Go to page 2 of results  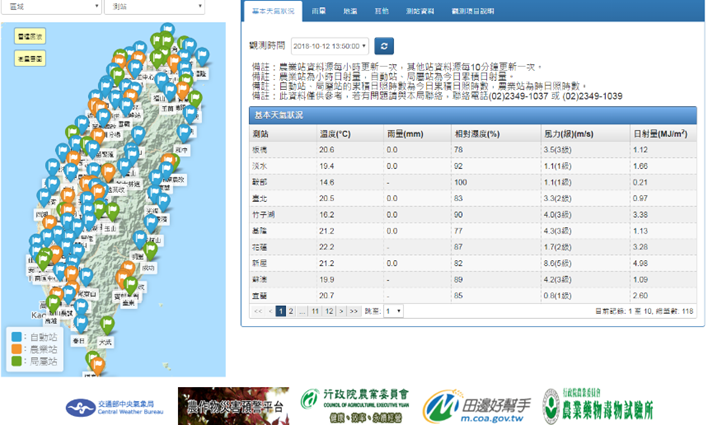[x=291, y=311]
